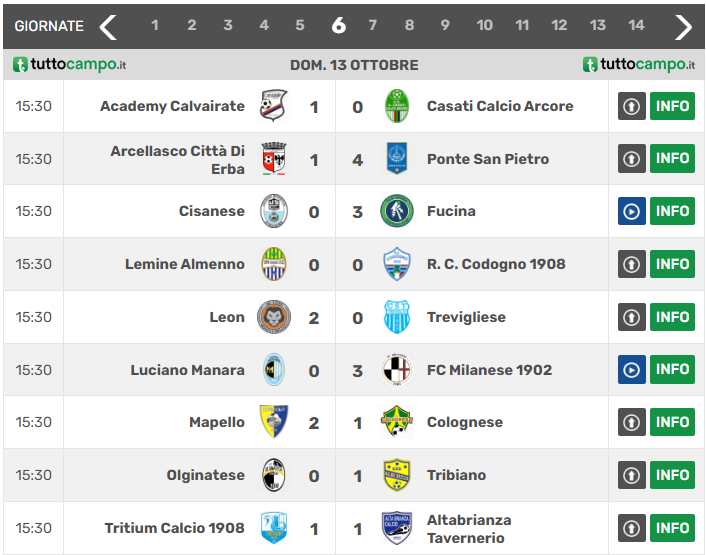Open video play icon for Cisanese match
The height and width of the screenshot is (555, 706).
pos(631,212)
